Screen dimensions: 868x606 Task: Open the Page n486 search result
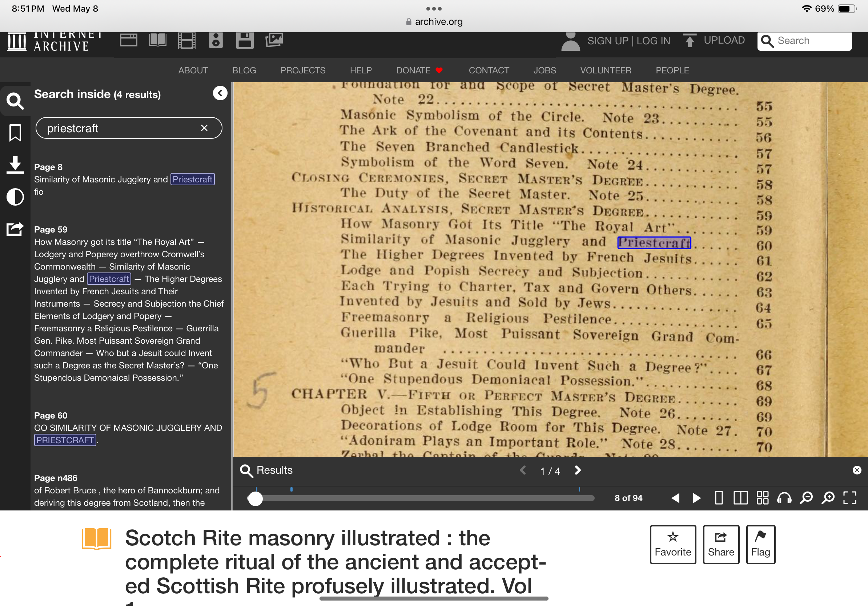point(129,490)
